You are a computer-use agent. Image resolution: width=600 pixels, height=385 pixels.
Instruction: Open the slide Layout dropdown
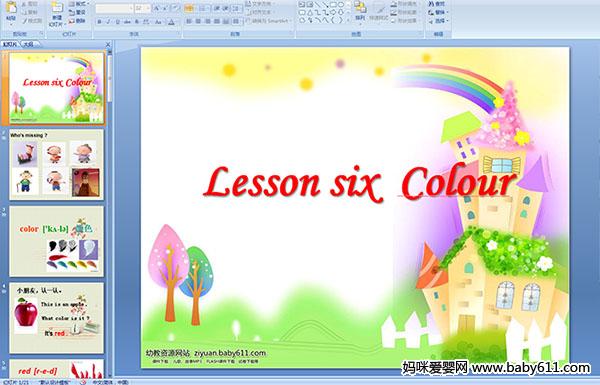pyautogui.click(x=79, y=4)
